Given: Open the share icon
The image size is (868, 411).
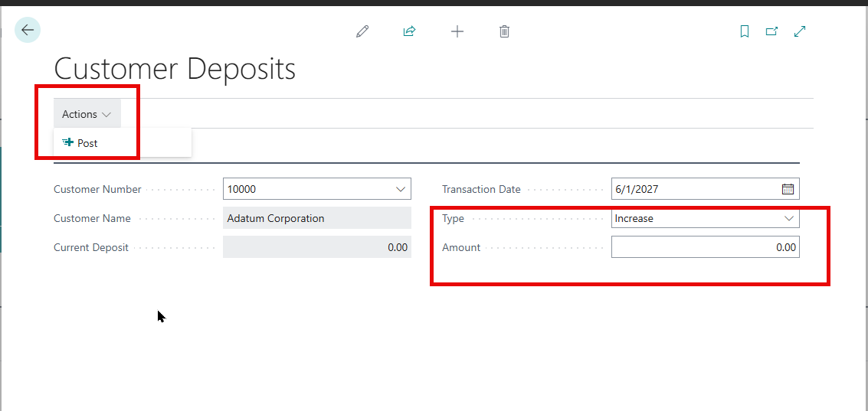Looking at the screenshot, I should pyautogui.click(x=409, y=31).
